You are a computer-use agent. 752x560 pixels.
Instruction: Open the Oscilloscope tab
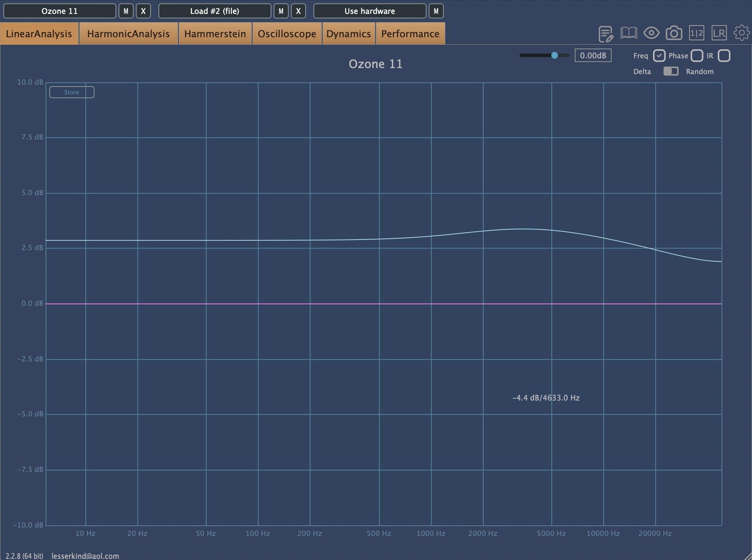[x=287, y=33]
